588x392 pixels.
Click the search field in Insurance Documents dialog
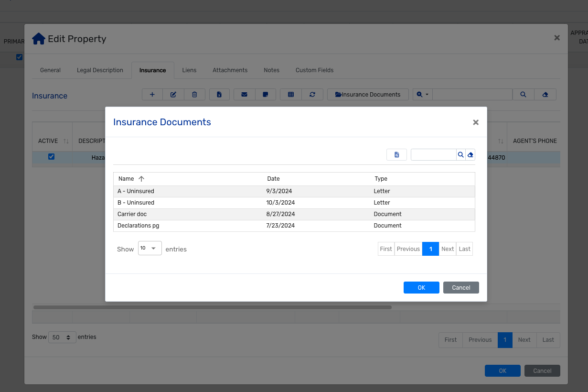(434, 155)
